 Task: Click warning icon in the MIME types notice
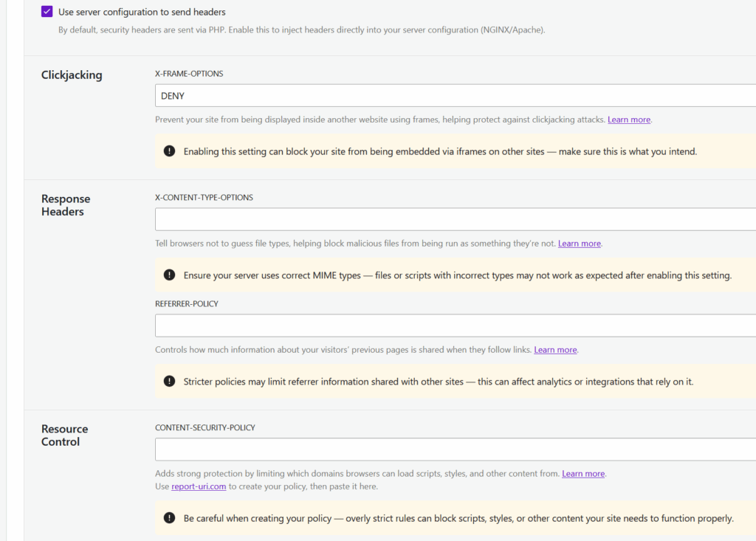point(170,275)
